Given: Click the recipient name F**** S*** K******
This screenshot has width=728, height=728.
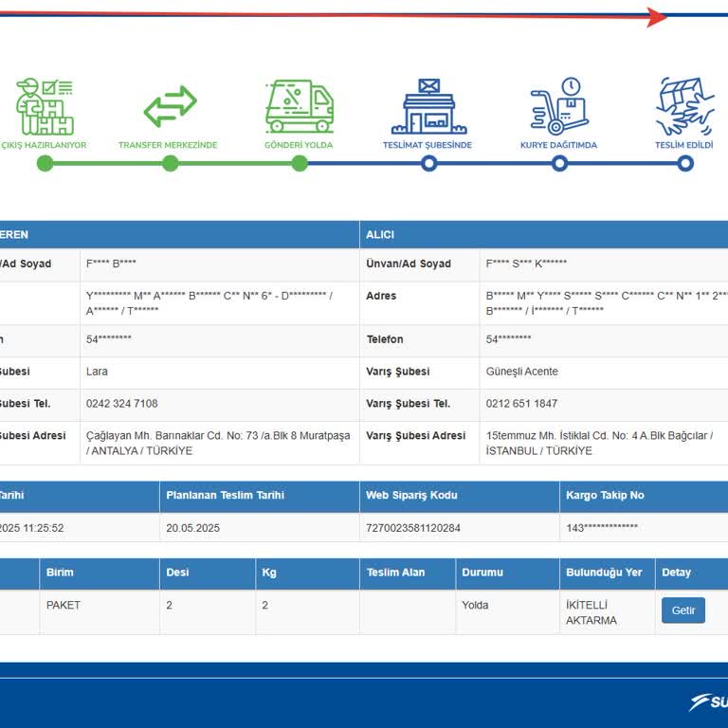Looking at the screenshot, I should tap(526, 264).
